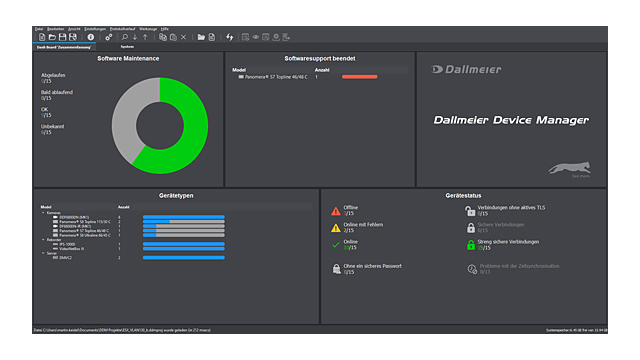640x360 pixels.
Task: Open the Hilfe menu
Action: pos(164,29)
